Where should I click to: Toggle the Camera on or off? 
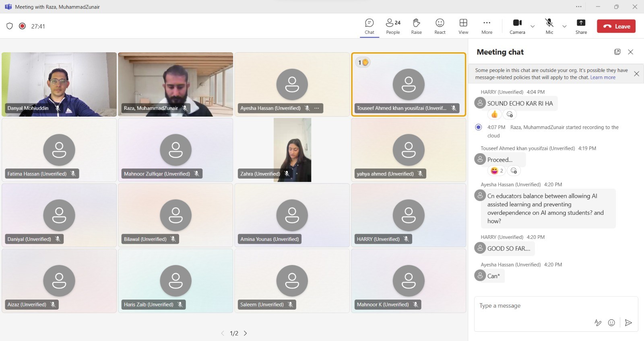517,27
